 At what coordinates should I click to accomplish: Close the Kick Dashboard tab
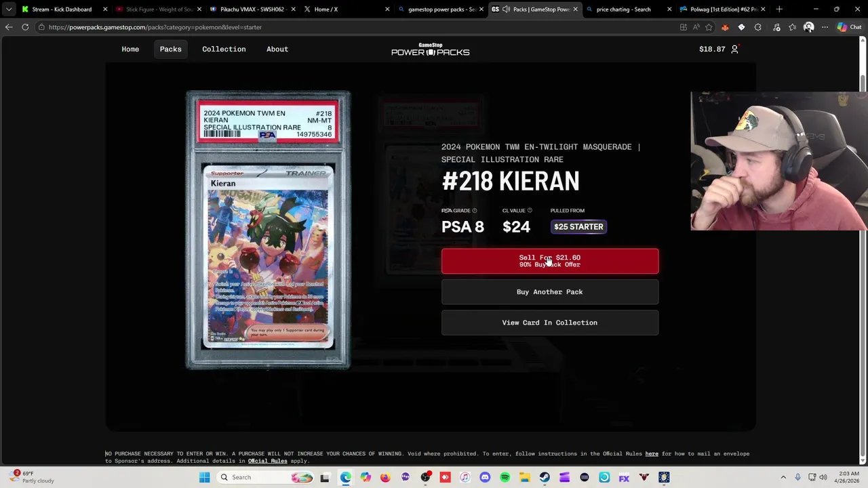click(105, 9)
